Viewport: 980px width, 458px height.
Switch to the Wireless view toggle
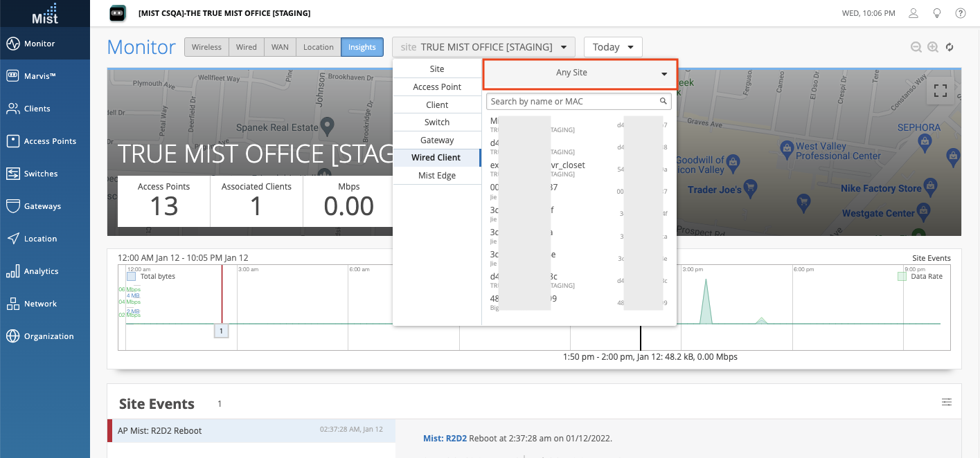(x=206, y=47)
